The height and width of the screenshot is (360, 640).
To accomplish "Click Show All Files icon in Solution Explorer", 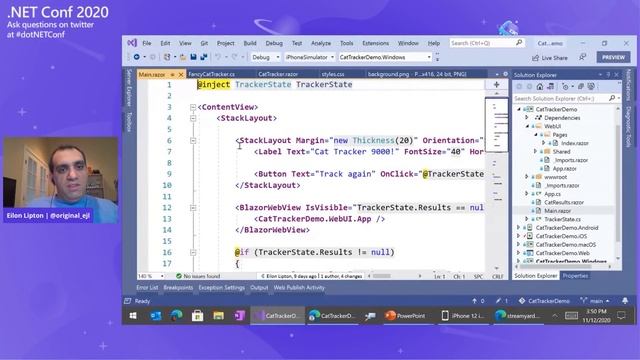I will coord(591,87).
